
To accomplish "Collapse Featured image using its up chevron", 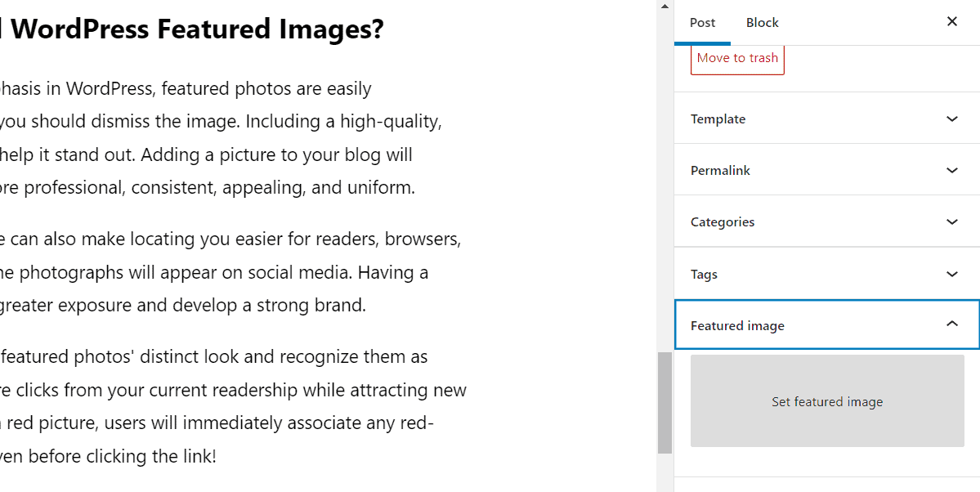I will [951, 324].
